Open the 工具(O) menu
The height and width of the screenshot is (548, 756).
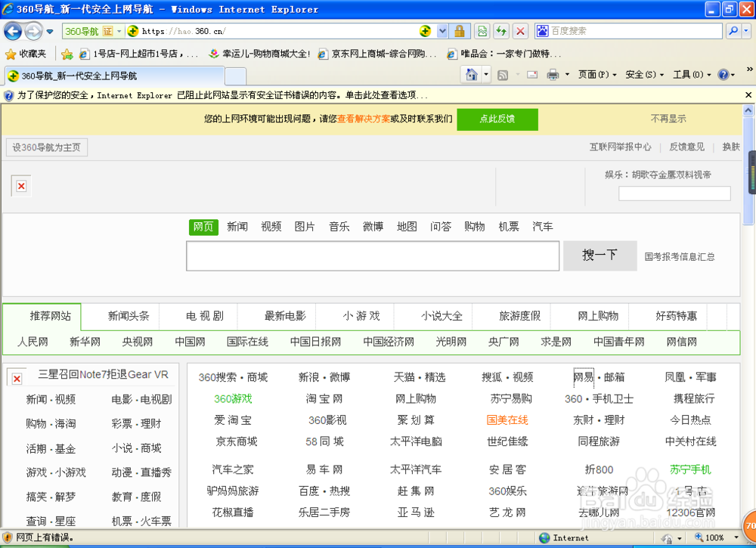692,75
